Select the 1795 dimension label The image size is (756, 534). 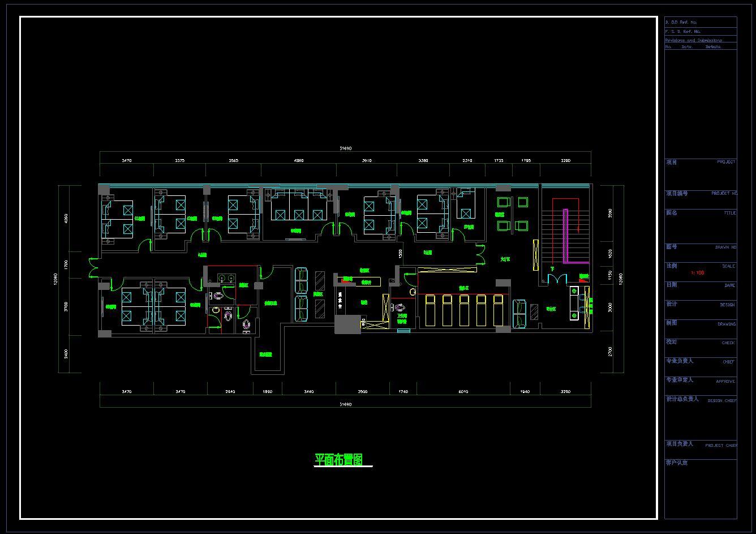pos(526,161)
